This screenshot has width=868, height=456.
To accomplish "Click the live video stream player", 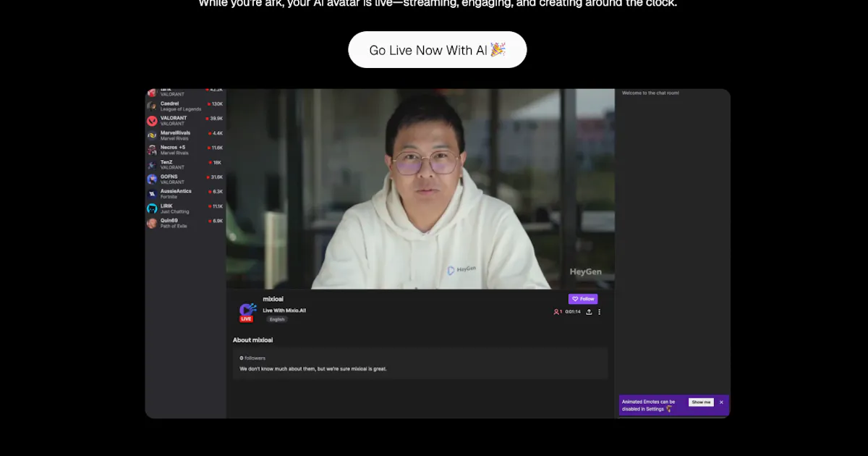I will [420, 189].
